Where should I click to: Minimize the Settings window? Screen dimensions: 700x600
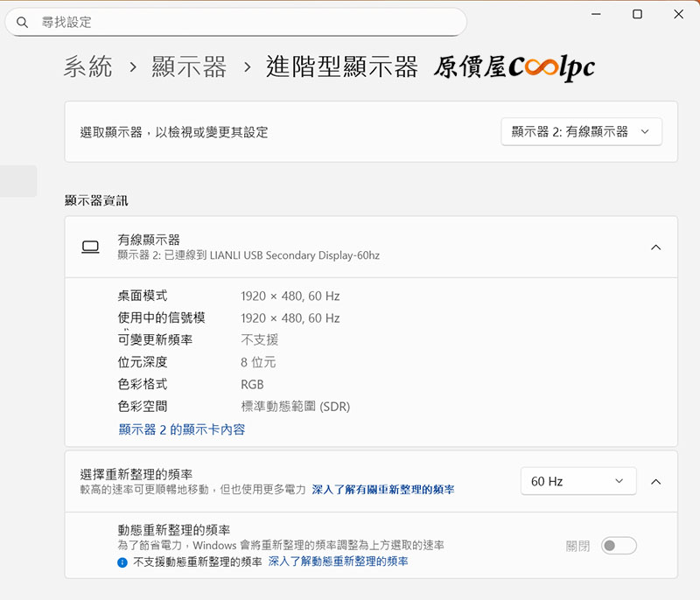pyautogui.click(x=596, y=14)
